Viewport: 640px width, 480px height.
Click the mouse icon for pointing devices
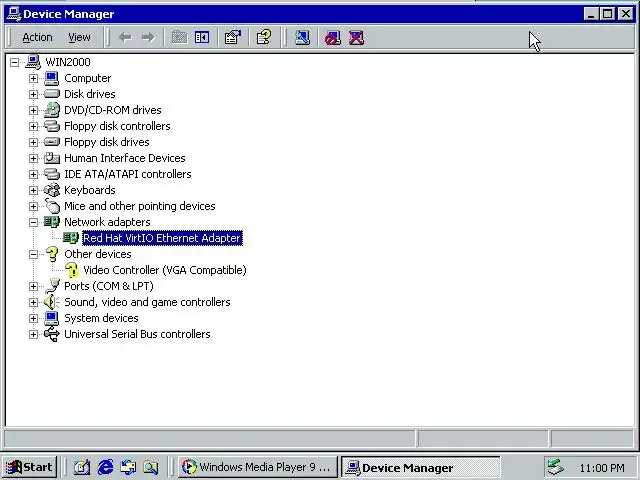coord(52,205)
